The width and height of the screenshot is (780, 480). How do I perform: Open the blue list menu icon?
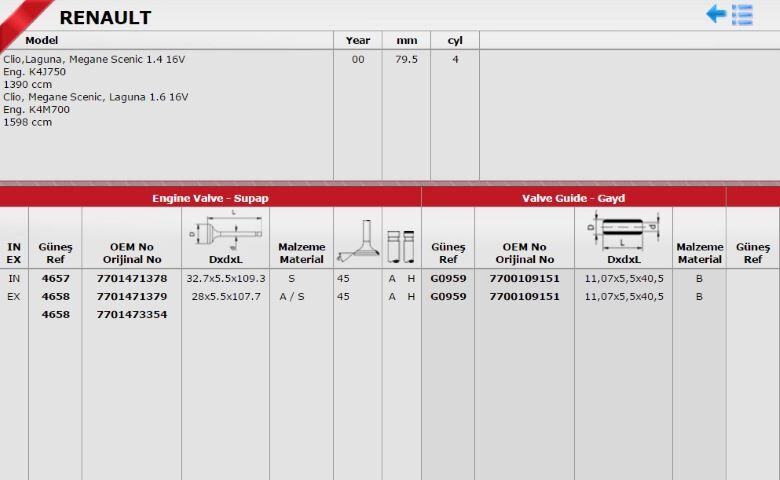point(742,15)
